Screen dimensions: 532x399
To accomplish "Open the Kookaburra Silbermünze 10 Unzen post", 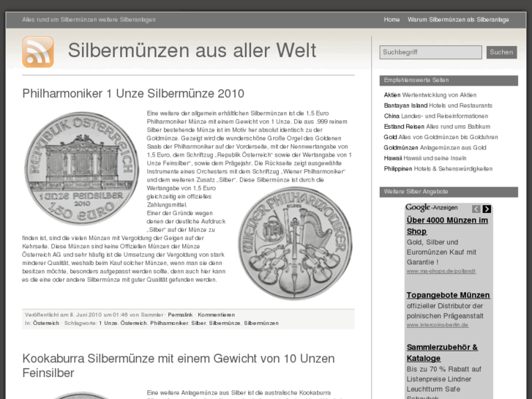I will (179, 365).
